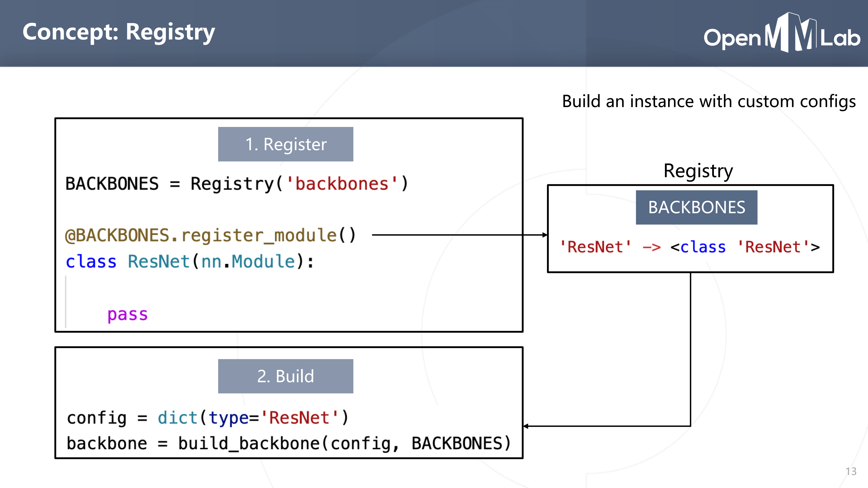This screenshot has height=488, width=868.
Task: Click arrowhead pointing into the Registry box
Action: (x=545, y=235)
